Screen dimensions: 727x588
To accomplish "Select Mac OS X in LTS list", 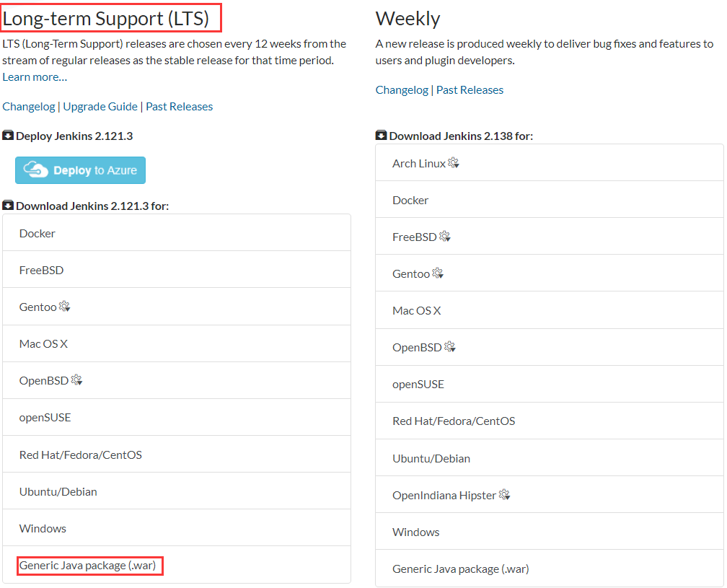I will pos(176,343).
